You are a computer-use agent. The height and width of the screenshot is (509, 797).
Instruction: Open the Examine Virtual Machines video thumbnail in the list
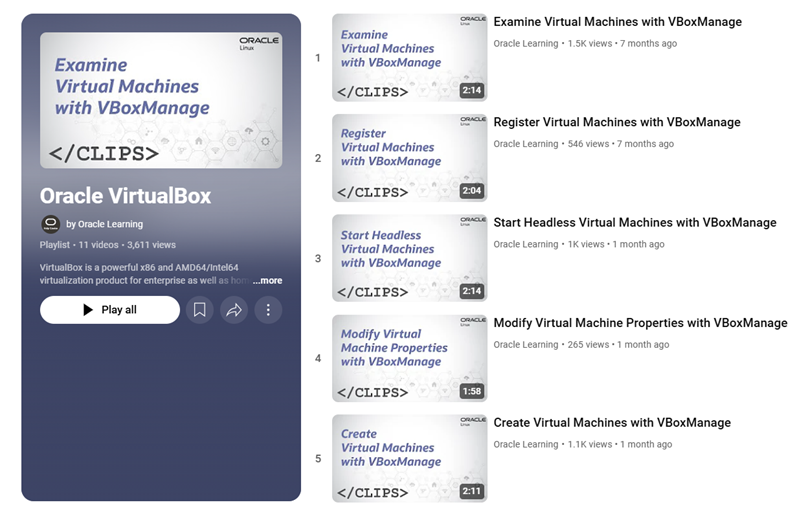click(410, 57)
